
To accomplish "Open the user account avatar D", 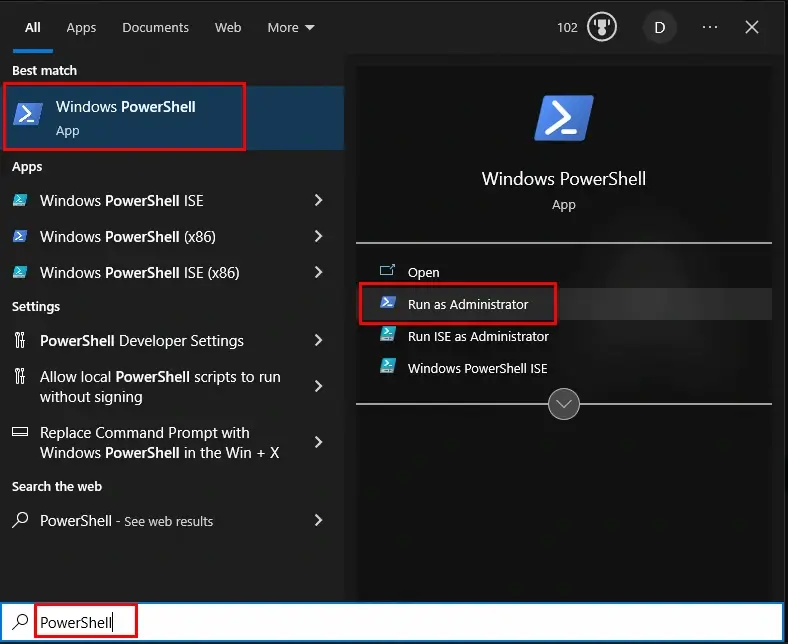I will pos(659,27).
